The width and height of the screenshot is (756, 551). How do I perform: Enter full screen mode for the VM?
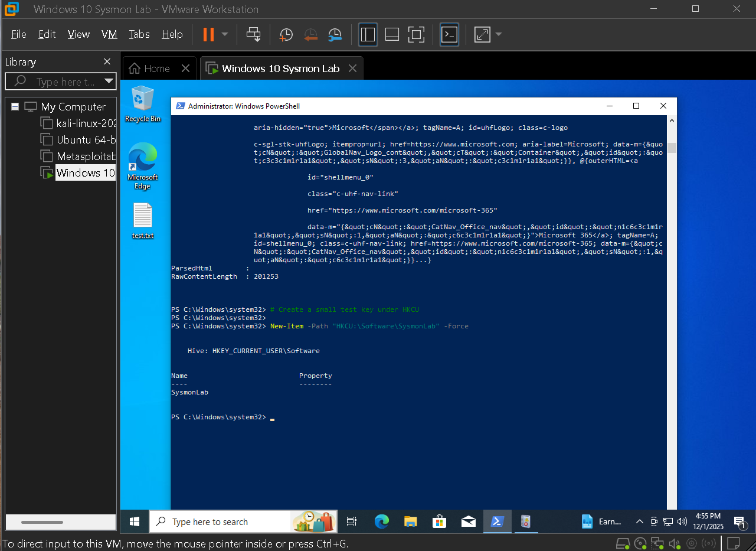point(416,34)
